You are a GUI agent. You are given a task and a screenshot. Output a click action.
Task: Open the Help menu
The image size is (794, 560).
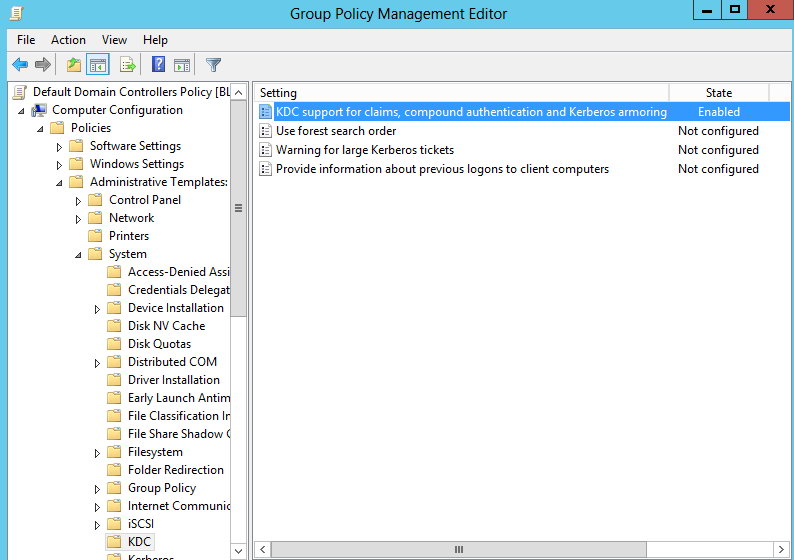[x=155, y=40]
